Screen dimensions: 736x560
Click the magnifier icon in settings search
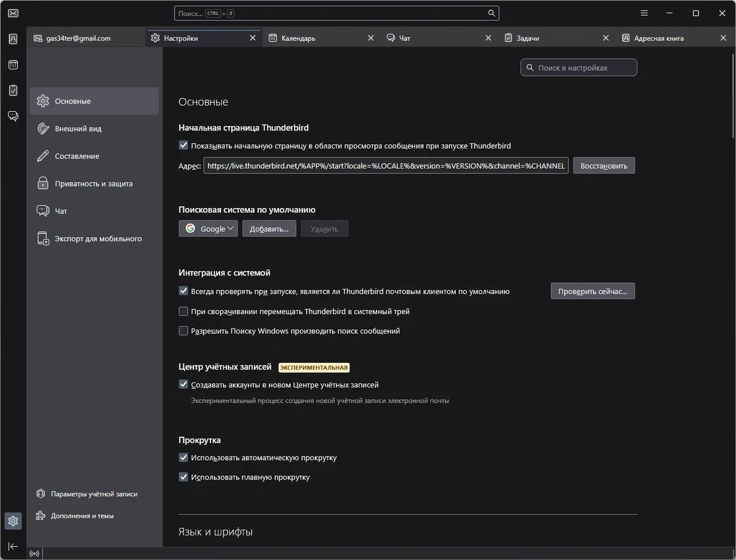coord(530,67)
